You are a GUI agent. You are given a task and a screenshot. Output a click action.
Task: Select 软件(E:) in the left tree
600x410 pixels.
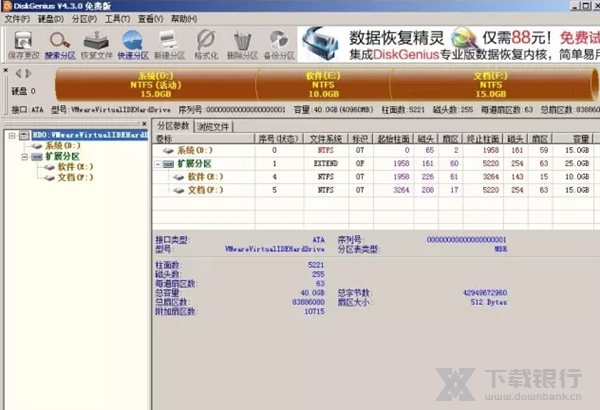[75, 167]
